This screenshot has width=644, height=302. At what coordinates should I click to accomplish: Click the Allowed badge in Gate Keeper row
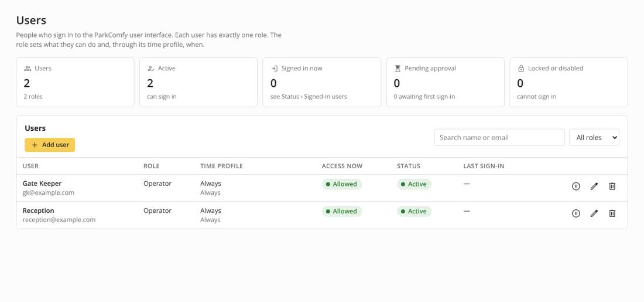pos(342,184)
